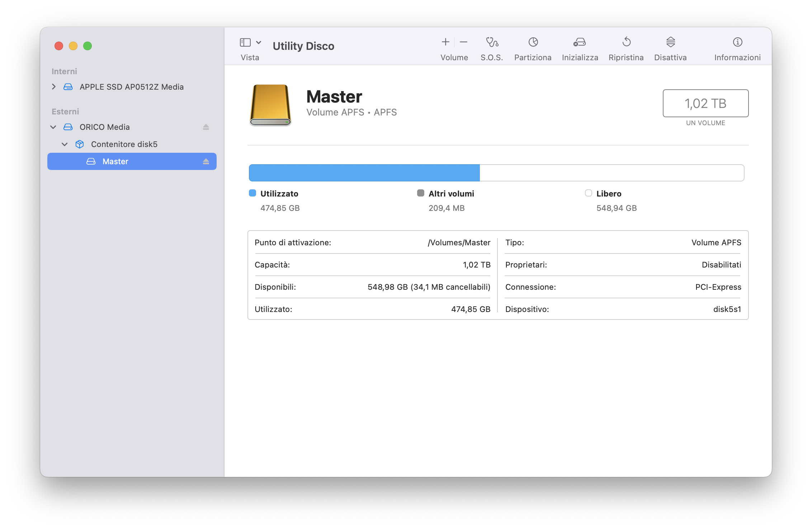Collapse the ORICO Media tree item
The height and width of the screenshot is (530, 812).
[x=53, y=127]
